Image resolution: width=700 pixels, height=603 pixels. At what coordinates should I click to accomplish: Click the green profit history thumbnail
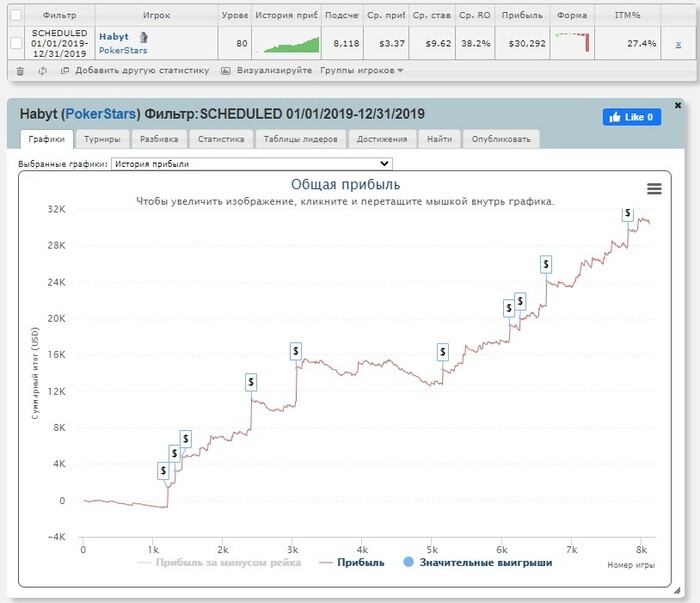pyautogui.click(x=288, y=45)
